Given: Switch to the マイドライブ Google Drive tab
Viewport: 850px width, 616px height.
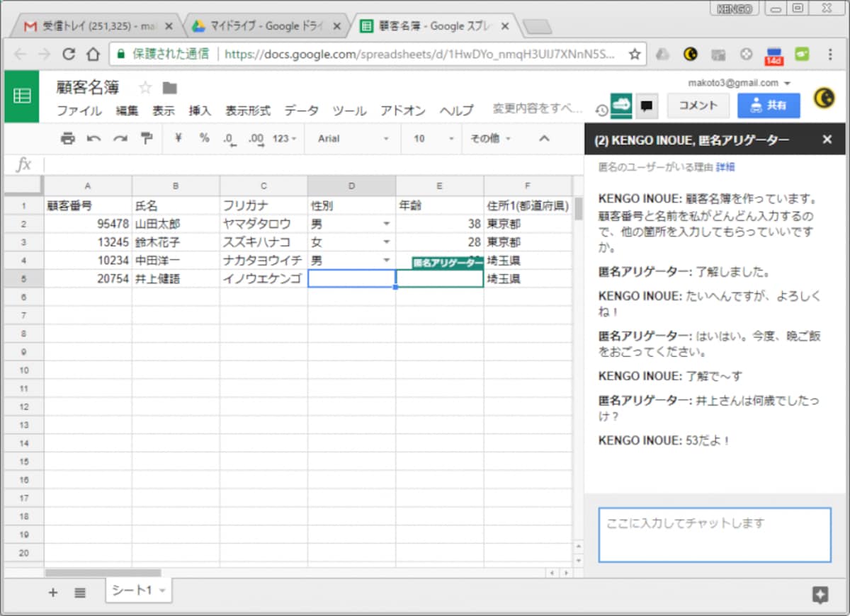Looking at the screenshot, I should [x=266, y=26].
